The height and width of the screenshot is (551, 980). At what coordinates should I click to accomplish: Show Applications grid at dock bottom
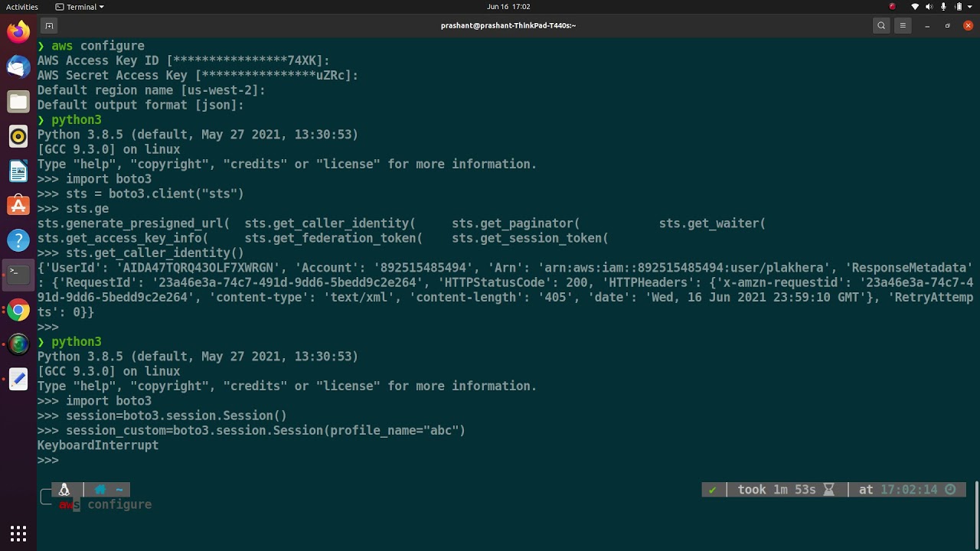(x=18, y=533)
